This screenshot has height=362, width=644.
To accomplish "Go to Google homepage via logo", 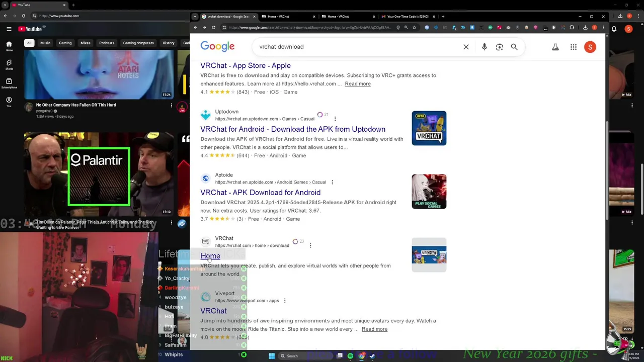I will click(x=217, y=46).
